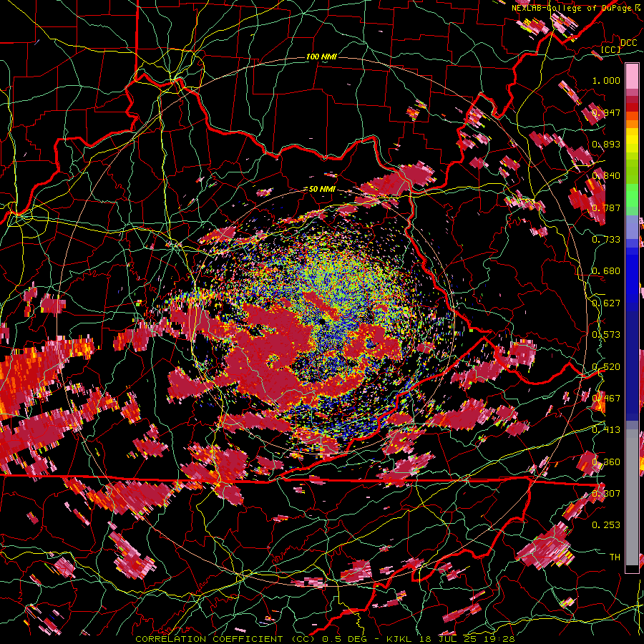Click the 0.627 scale value
This screenshot has width=644, height=644.
[x=606, y=303]
